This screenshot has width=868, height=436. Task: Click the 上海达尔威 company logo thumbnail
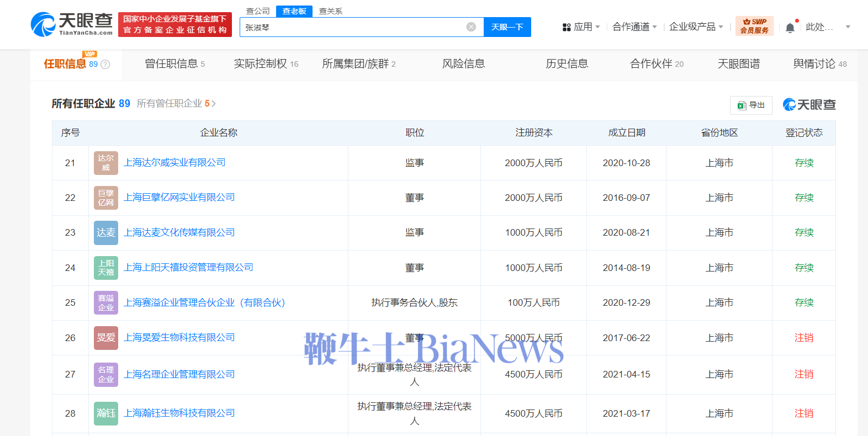[x=105, y=163]
